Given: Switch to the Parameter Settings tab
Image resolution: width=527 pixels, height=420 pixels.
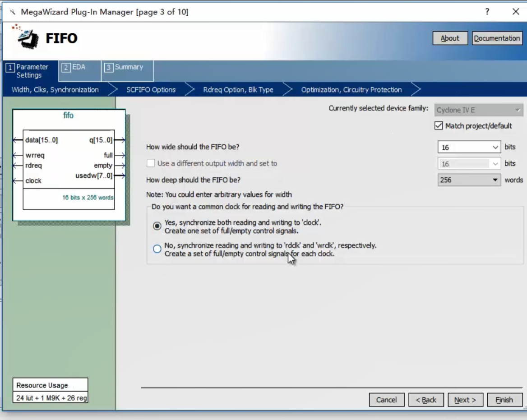Looking at the screenshot, I should (30, 71).
